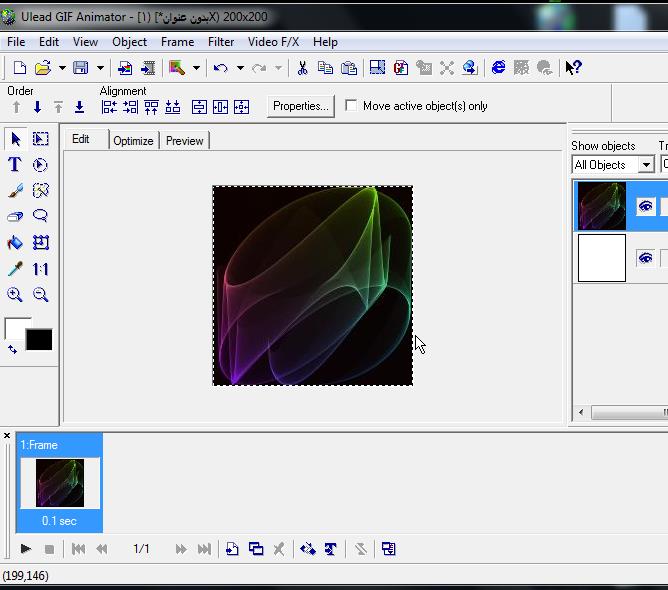The width and height of the screenshot is (668, 590).
Task: Select the 1:Frame thumbnail in timeline
Action: tap(60, 483)
